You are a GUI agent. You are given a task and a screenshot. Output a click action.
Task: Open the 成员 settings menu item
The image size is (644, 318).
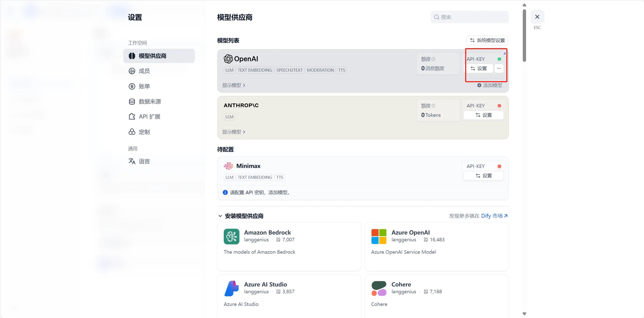click(144, 71)
